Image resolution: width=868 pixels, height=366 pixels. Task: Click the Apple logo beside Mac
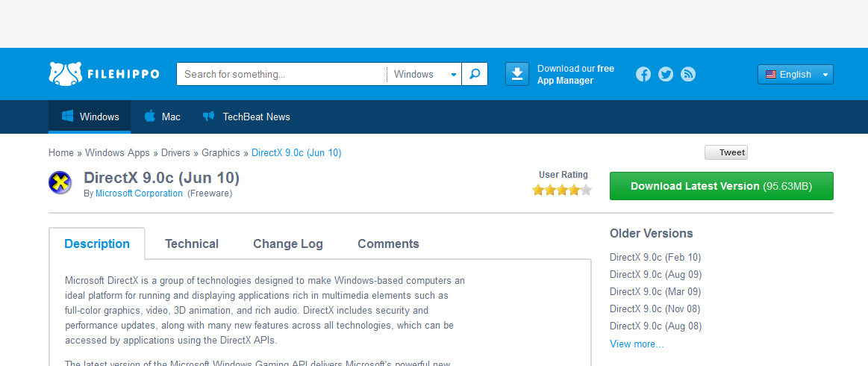149,117
